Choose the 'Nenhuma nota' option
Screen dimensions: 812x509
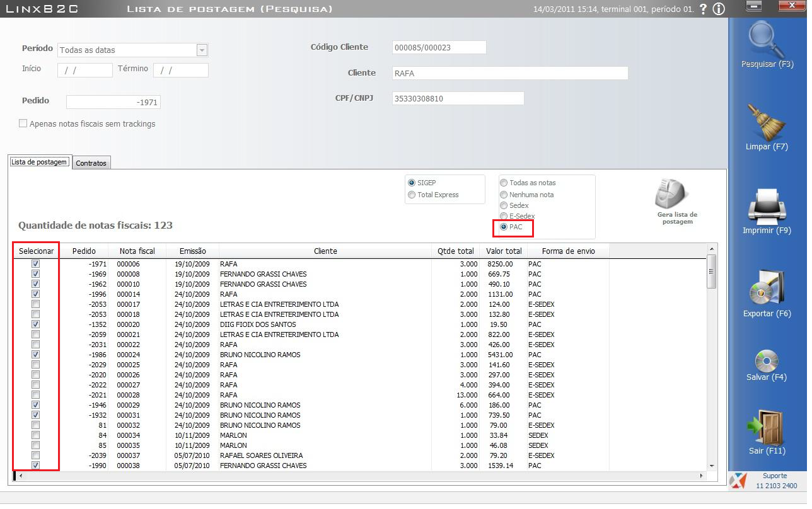tap(504, 195)
